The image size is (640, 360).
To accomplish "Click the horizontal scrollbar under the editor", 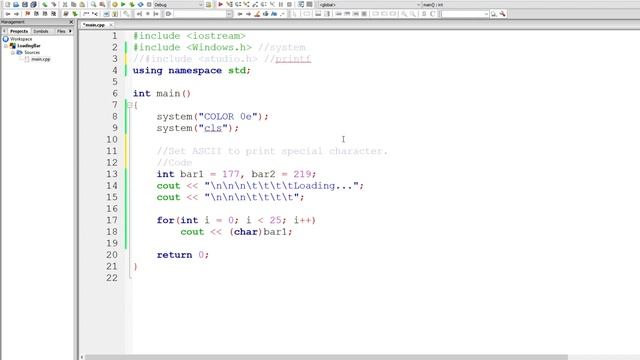I will pyautogui.click(x=327, y=357).
